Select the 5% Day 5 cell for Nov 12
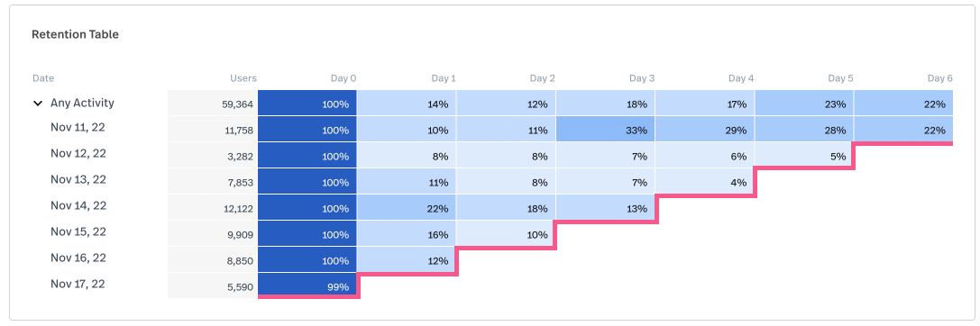 click(x=804, y=156)
